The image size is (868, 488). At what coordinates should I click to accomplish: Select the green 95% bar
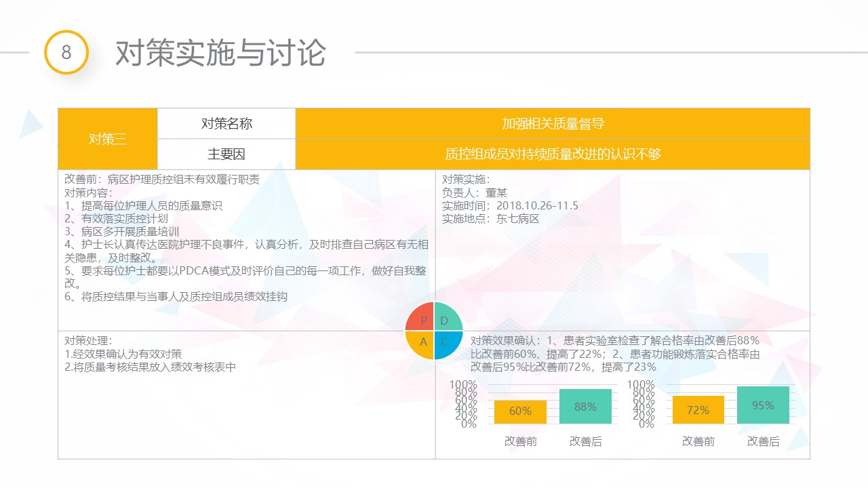coord(763,405)
